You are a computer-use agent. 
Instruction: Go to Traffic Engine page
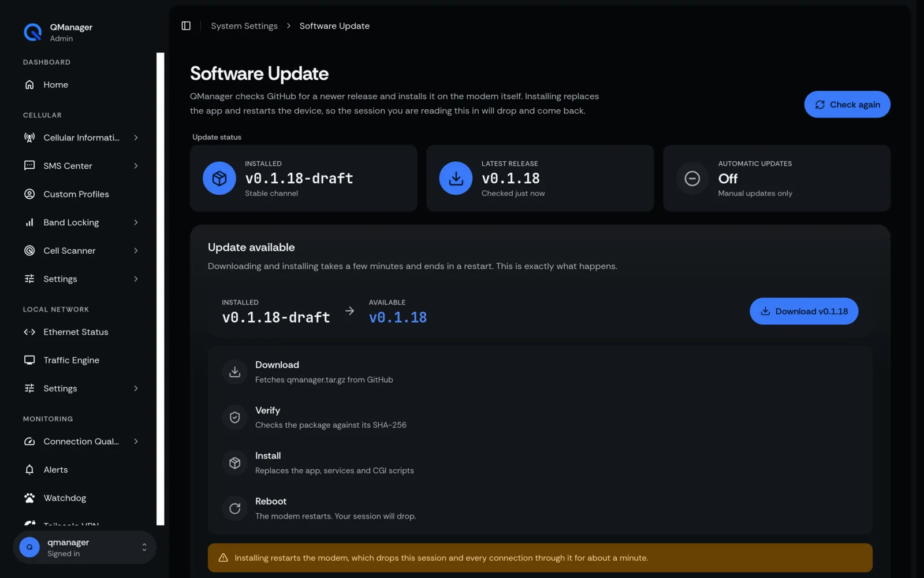(x=84, y=360)
